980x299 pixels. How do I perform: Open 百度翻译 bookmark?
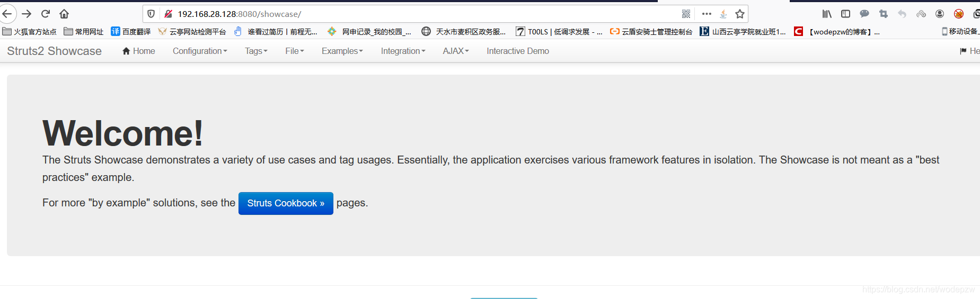tap(130, 32)
